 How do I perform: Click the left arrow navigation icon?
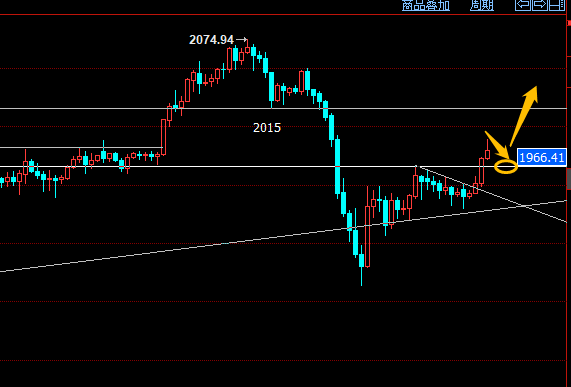[523, 5]
